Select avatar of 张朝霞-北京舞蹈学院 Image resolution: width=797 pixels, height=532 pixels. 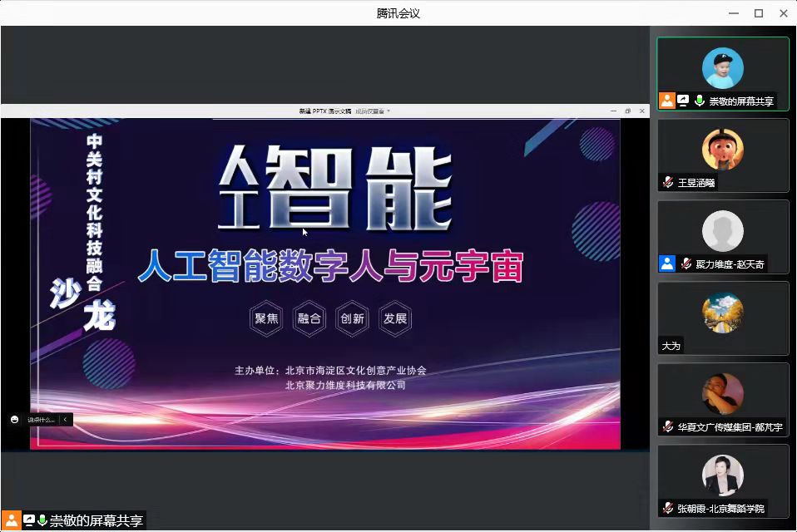coord(722,475)
